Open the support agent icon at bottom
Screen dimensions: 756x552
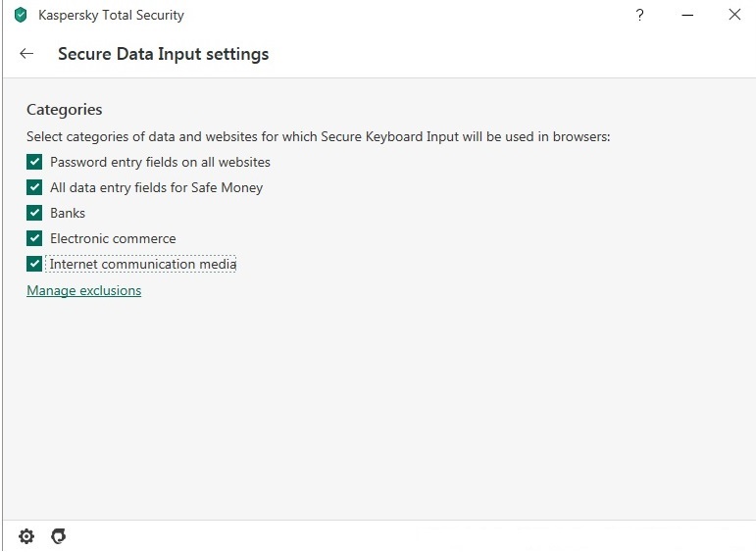pyautogui.click(x=58, y=536)
